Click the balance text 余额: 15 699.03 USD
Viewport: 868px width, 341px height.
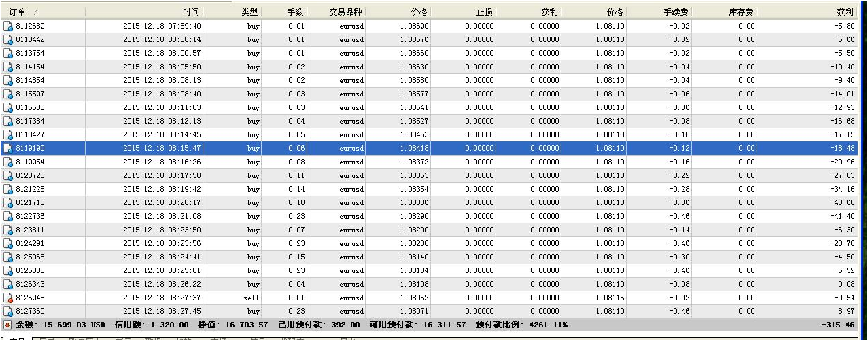pos(60,325)
